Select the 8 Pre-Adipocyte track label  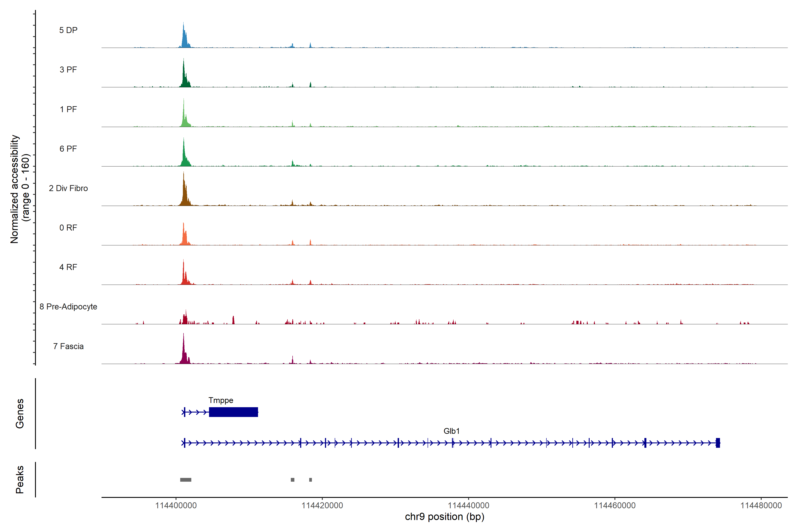click(68, 307)
